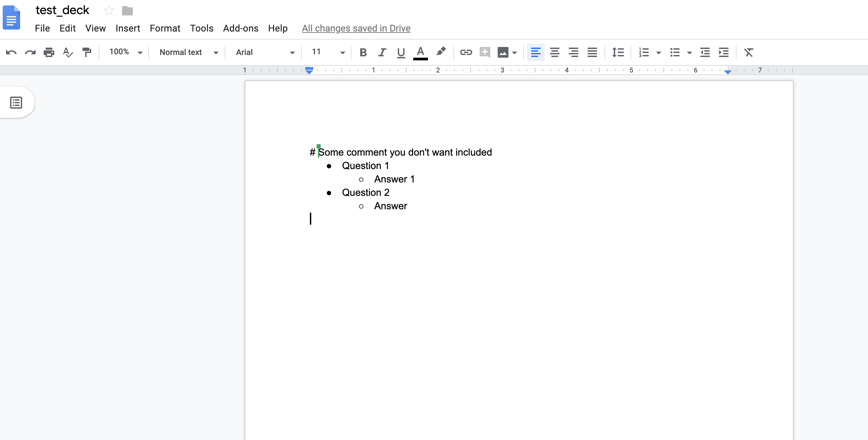Click the Undo arrow icon

(x=11, y=52)
